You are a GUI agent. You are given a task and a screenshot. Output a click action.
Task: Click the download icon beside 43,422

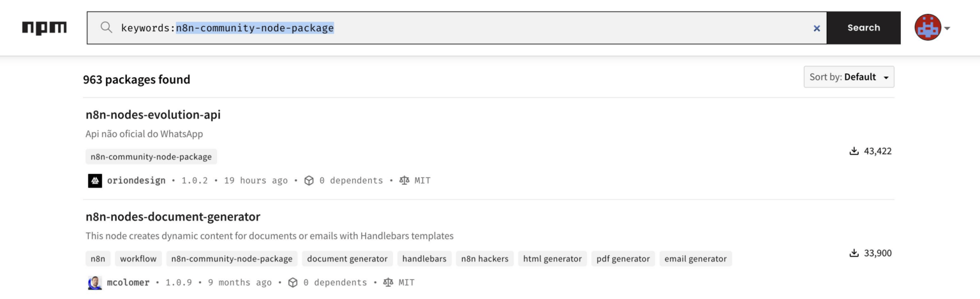coord(854,151)
